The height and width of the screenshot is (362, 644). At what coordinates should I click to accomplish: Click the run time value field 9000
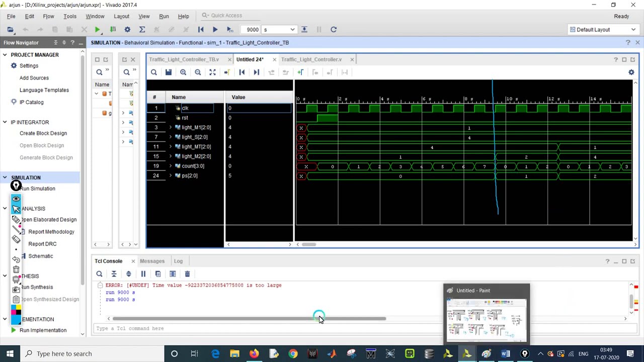(251, 30)
